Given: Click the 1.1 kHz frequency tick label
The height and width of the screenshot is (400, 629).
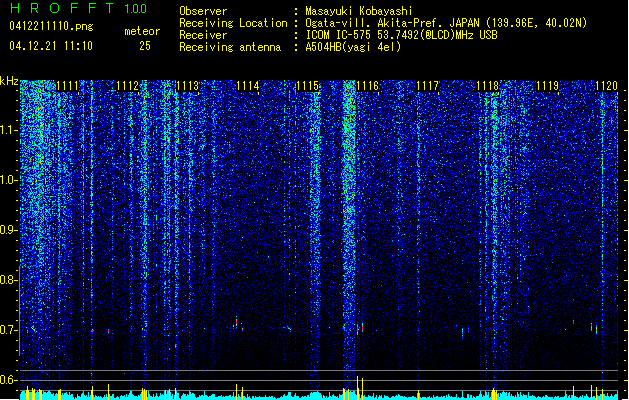Looking at the screenshot, I should [9, 130].
